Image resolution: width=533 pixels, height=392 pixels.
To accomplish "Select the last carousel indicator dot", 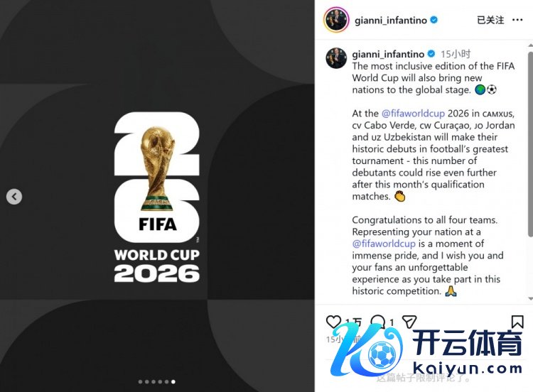I will pos(173,382).
